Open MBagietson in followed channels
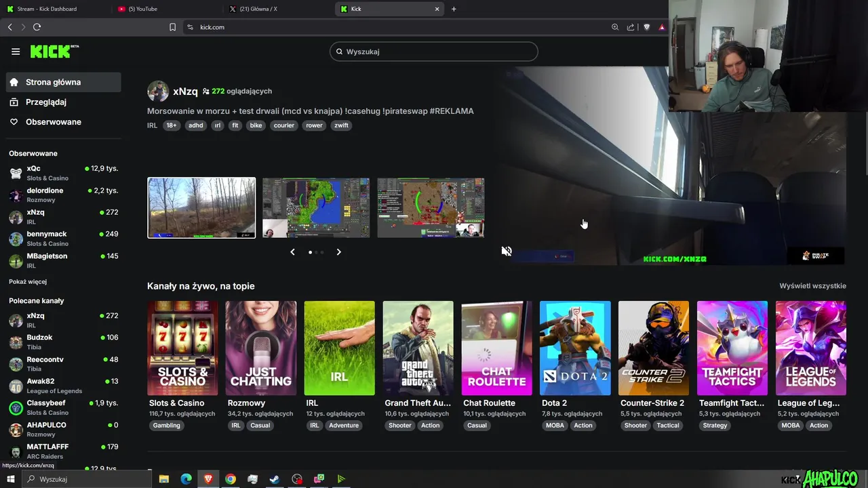Screen dimensions: 868x488 (64, 260)
